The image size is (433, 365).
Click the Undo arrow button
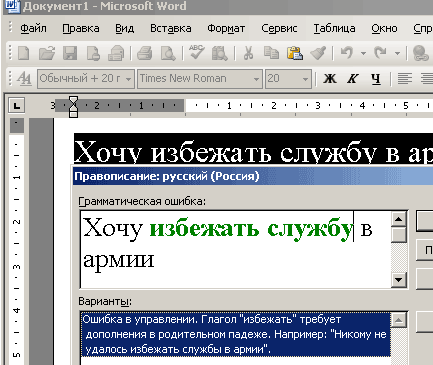(x=347, y=53)
